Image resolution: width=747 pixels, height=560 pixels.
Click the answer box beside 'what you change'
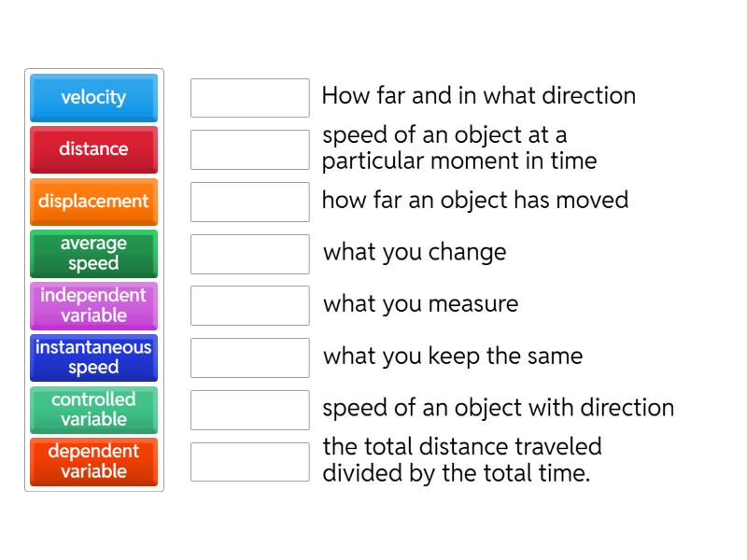pyautogui.click(x=248, y=253)
